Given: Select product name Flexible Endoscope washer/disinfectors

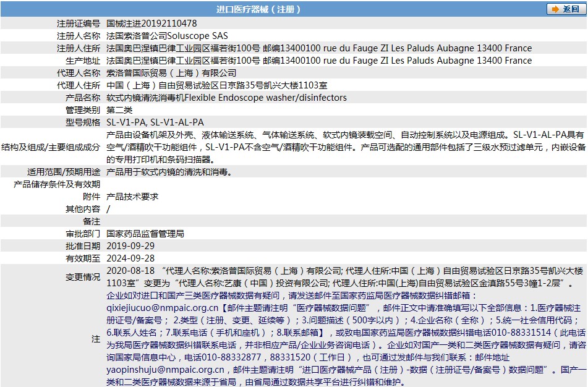Looking at the screenshot, I should [x=265, y=98].
